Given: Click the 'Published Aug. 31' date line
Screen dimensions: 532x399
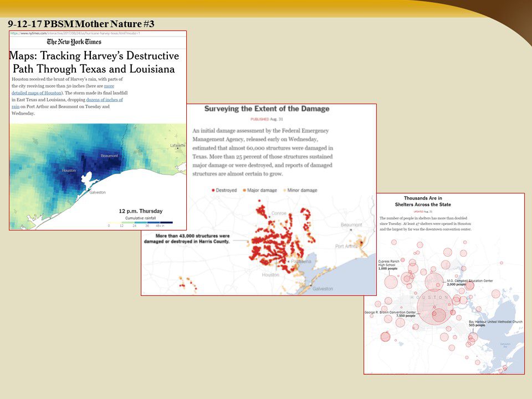Looking at the screenshot, I should (x=267, y=119).
